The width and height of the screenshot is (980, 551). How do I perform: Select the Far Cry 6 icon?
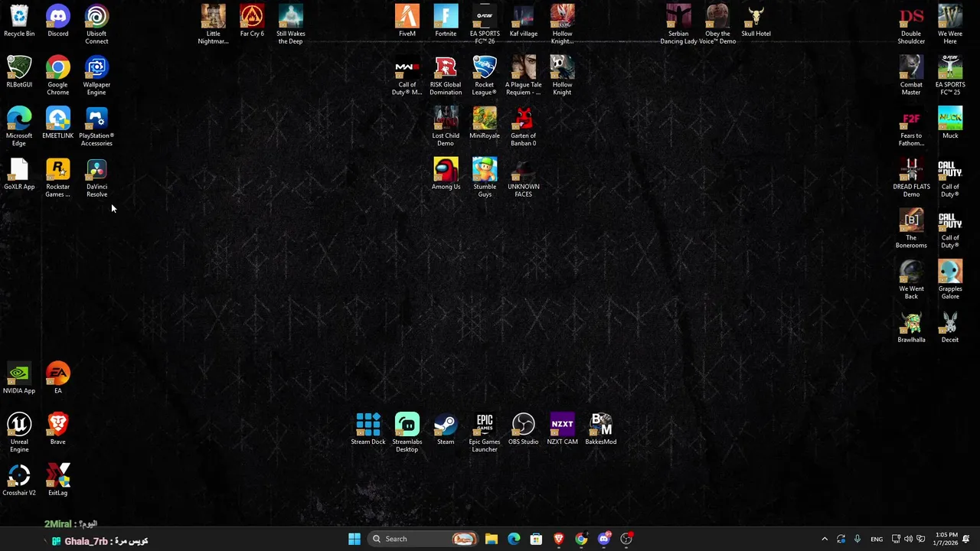(252, 21)
